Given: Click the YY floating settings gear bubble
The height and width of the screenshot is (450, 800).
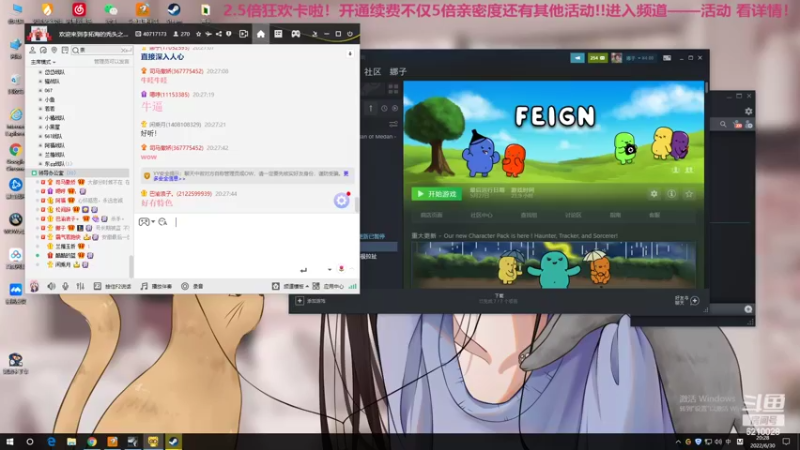Looking at the screenshot, I should click(x=341, y=201).
